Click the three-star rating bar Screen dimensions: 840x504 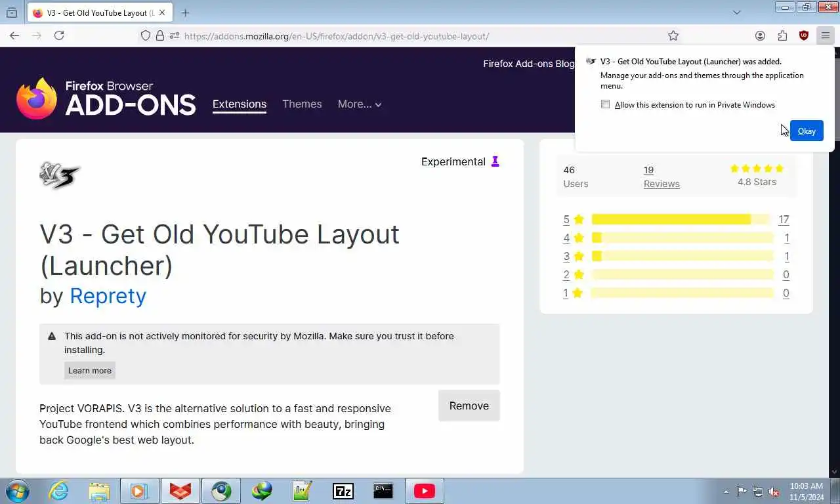tap(682, 256)
